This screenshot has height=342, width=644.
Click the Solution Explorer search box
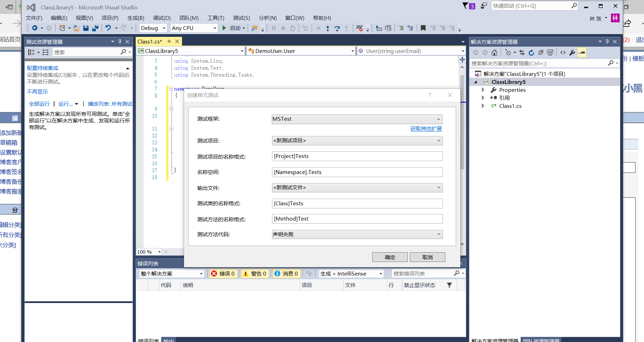pos(544,63)
